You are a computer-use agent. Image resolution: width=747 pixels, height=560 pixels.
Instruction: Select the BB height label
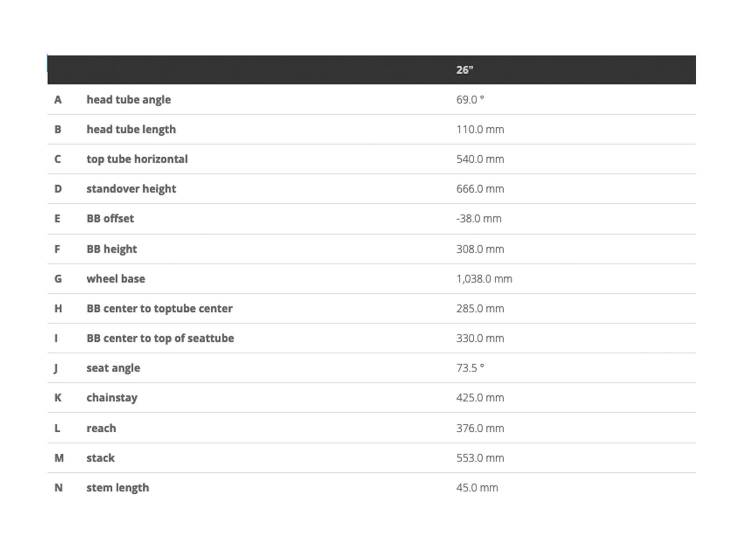point(112,249)
